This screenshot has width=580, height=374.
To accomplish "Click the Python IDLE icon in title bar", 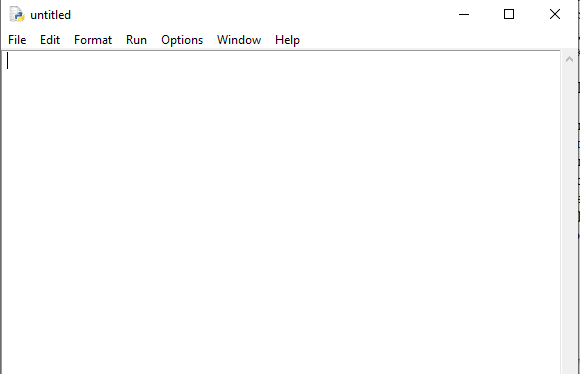I will coord(17,15).
